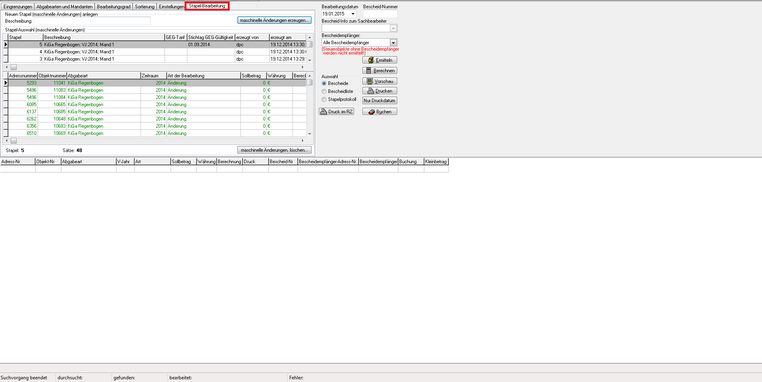Click the Beschreibung input field

click(92, 21)
